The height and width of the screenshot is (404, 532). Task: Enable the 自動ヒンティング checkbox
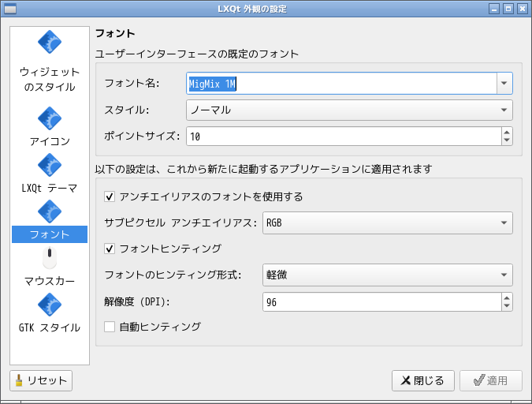(110, 326)
